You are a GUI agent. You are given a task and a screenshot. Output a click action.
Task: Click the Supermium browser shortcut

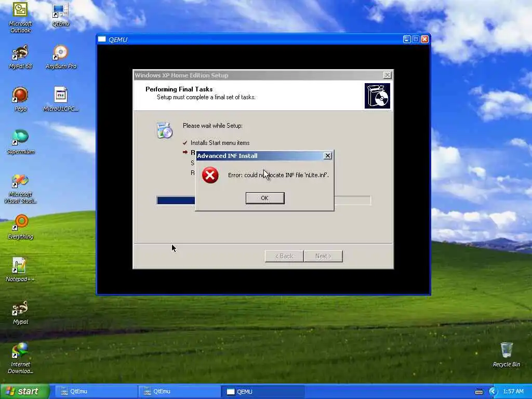click(x=20, y=142)
